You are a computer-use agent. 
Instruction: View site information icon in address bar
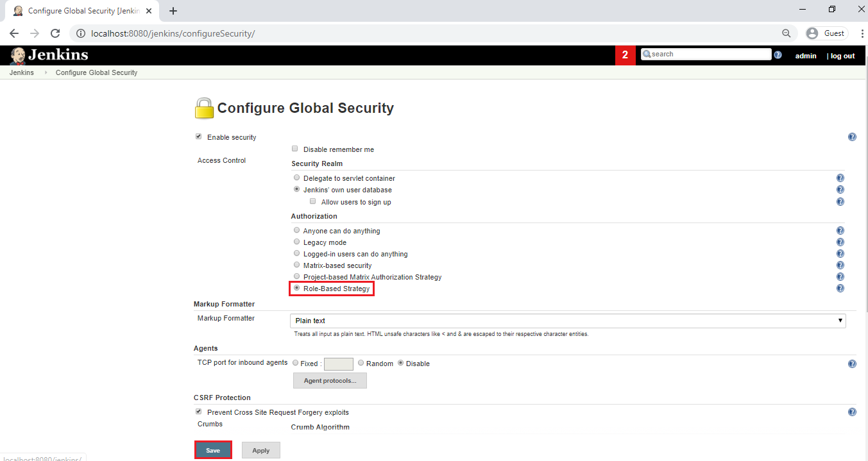pyautogui.click(x=81, y=33)
